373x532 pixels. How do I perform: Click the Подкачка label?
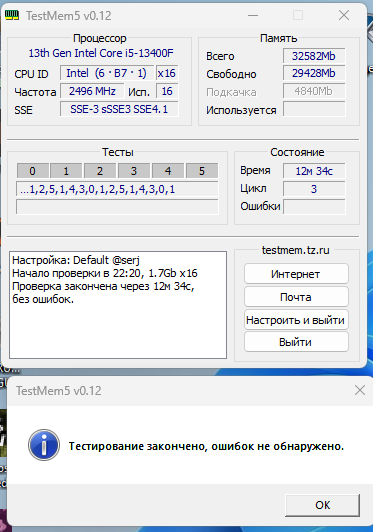(231, 92)
